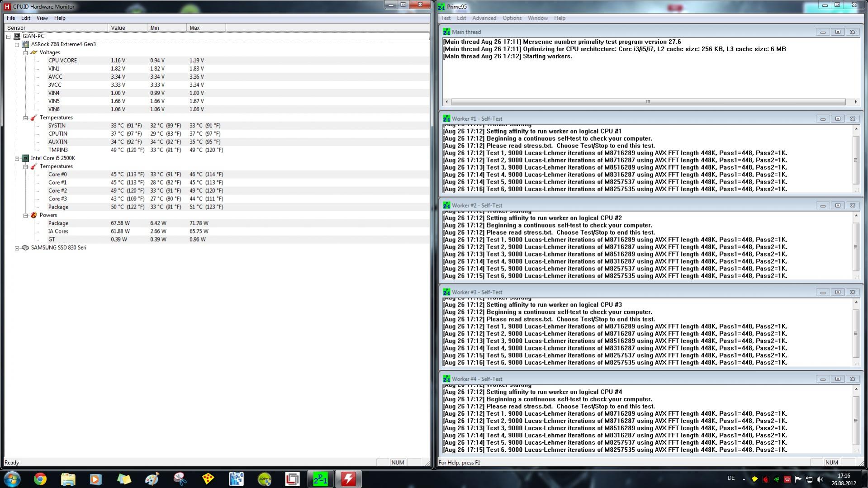Viewport: 868px width, 488px height.
Task: Open File menu in Hardware Monitor
Action: (11, 18)
